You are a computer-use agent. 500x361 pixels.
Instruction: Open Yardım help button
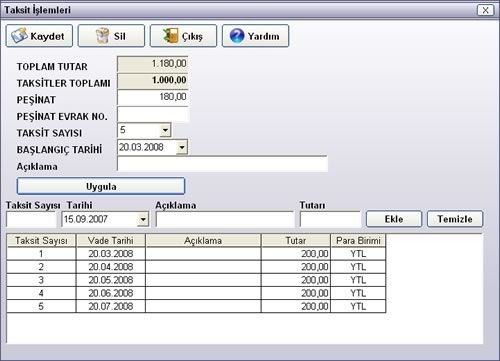click(x=255, y=36)
